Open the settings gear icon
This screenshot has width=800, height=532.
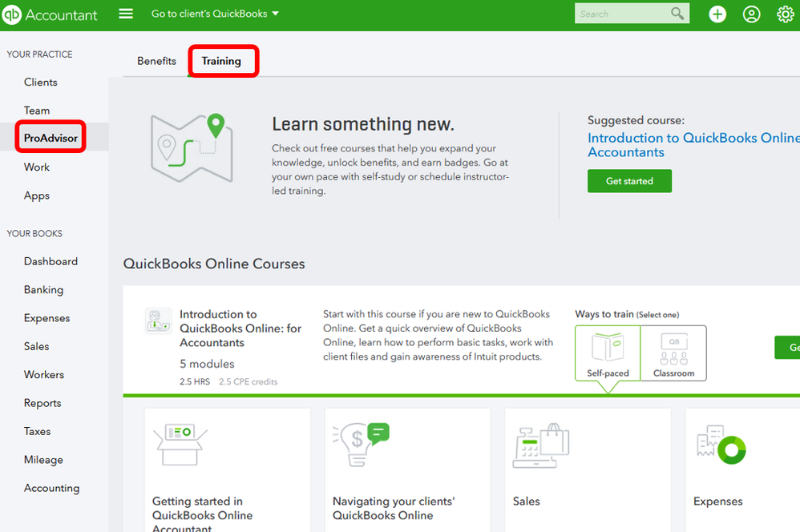tap(786, 14)
